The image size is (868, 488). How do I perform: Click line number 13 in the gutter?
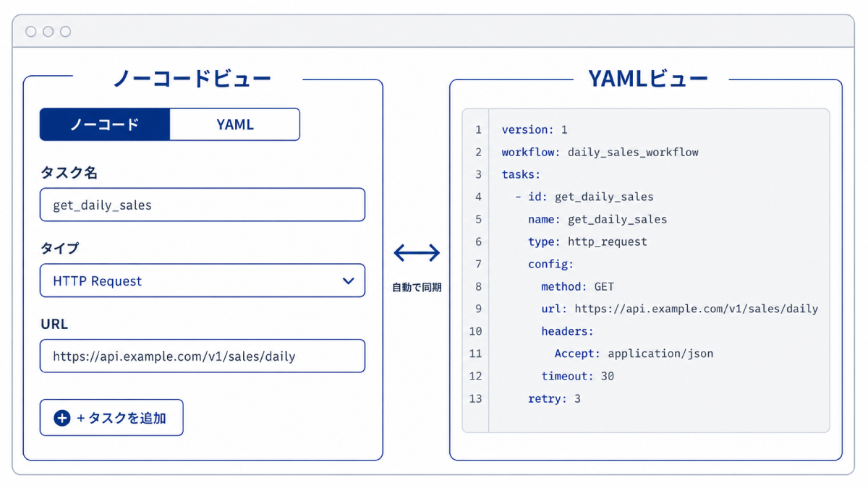click(475, 399)
